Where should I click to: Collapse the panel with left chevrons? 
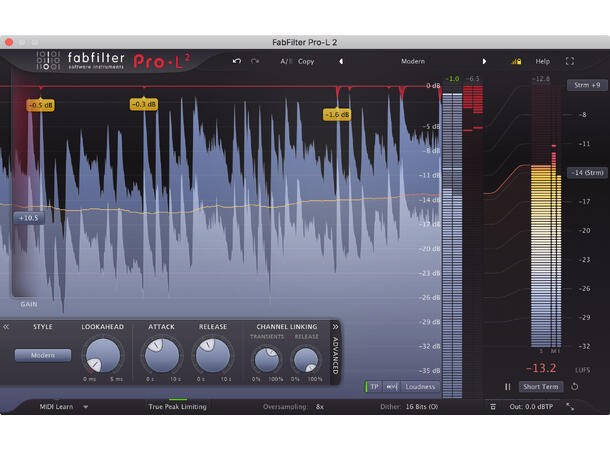[6, 327]
